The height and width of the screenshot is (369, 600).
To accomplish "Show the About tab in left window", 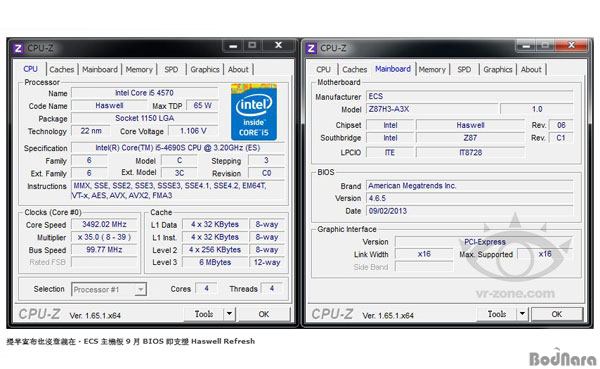I will 238,70.
